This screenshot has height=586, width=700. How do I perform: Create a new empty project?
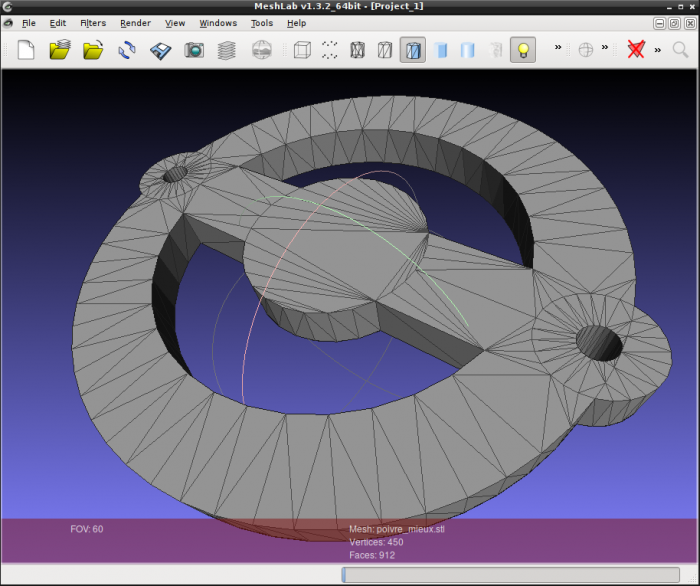[x=26, y=49]
